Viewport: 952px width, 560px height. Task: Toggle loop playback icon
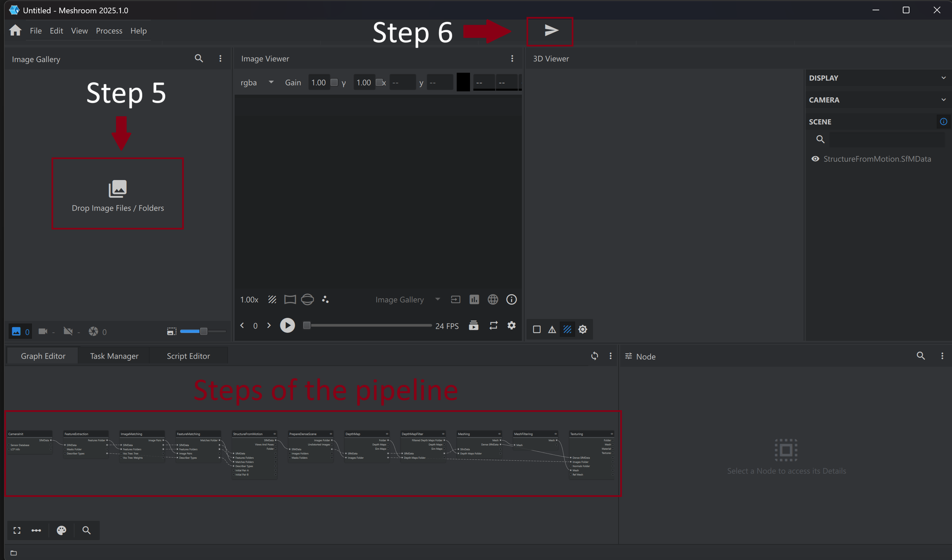click(493, 326)
